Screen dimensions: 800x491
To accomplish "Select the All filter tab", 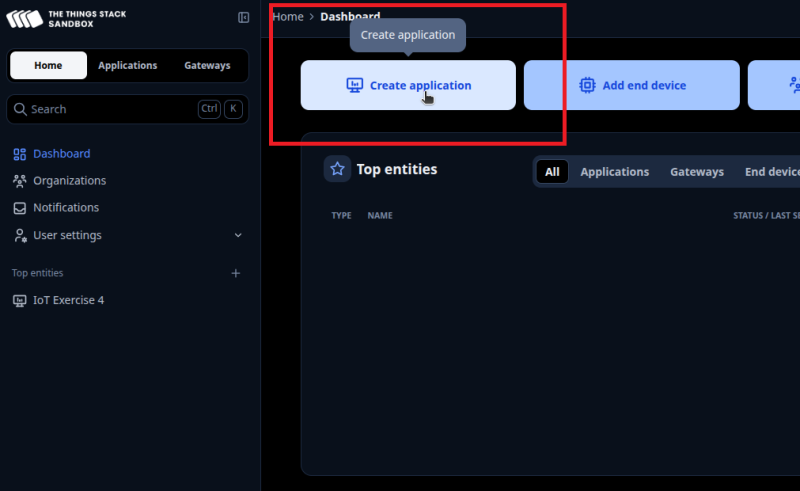I will (552, 172).
